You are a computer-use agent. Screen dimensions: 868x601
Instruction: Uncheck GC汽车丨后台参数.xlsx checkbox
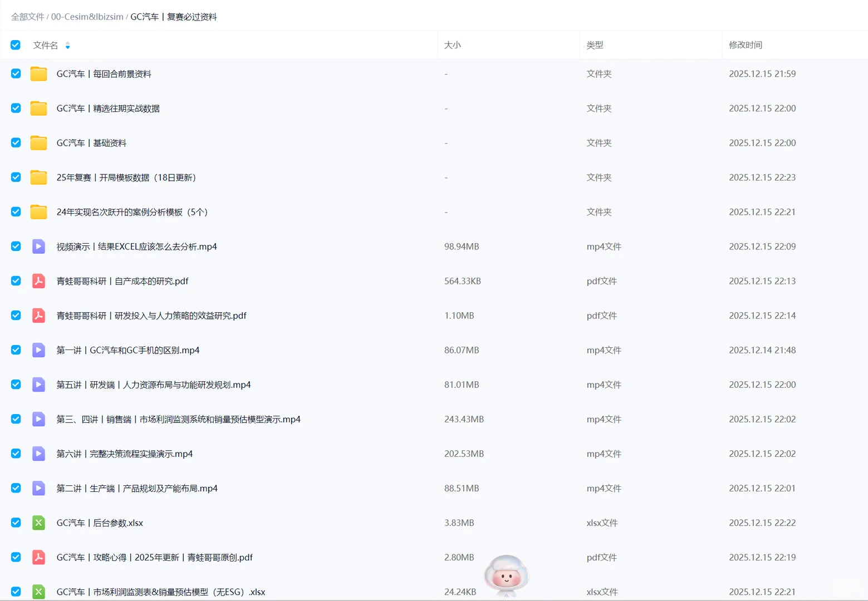[16, 522]
